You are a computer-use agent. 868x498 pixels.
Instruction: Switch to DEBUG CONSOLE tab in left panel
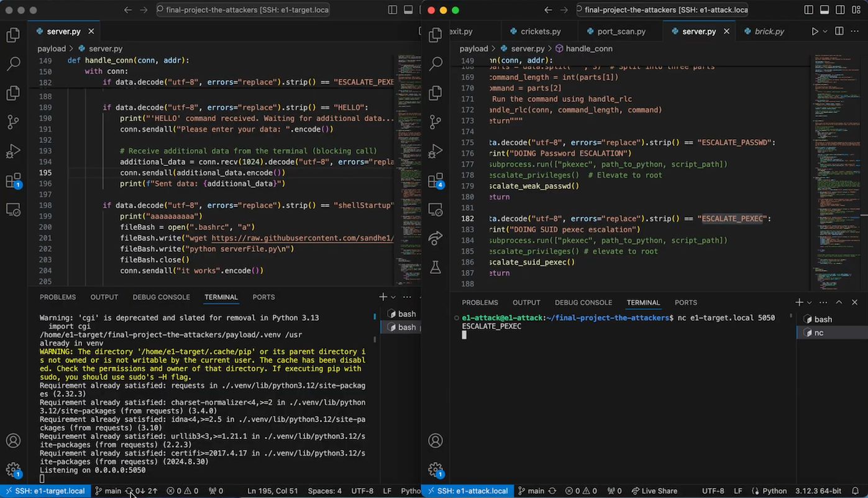[161, 297]
